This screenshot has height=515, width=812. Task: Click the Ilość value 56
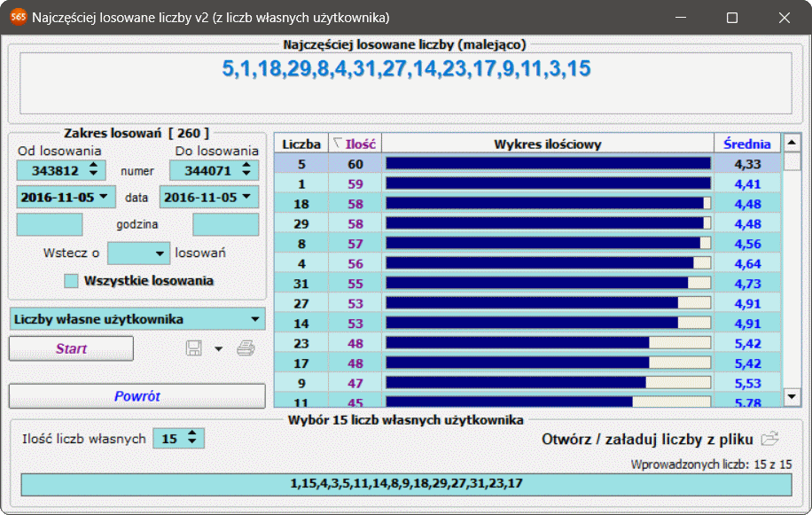[355, 263]
